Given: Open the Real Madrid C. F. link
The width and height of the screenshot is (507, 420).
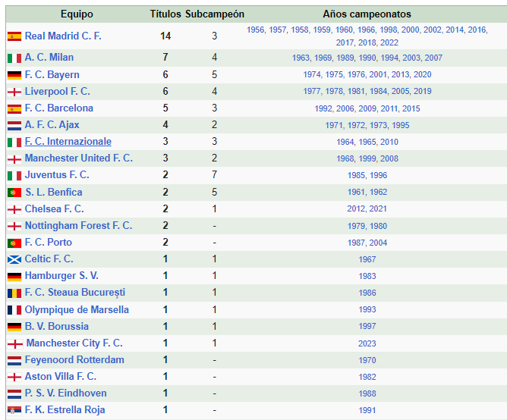Looking at the screenshot, I should 63,36.
